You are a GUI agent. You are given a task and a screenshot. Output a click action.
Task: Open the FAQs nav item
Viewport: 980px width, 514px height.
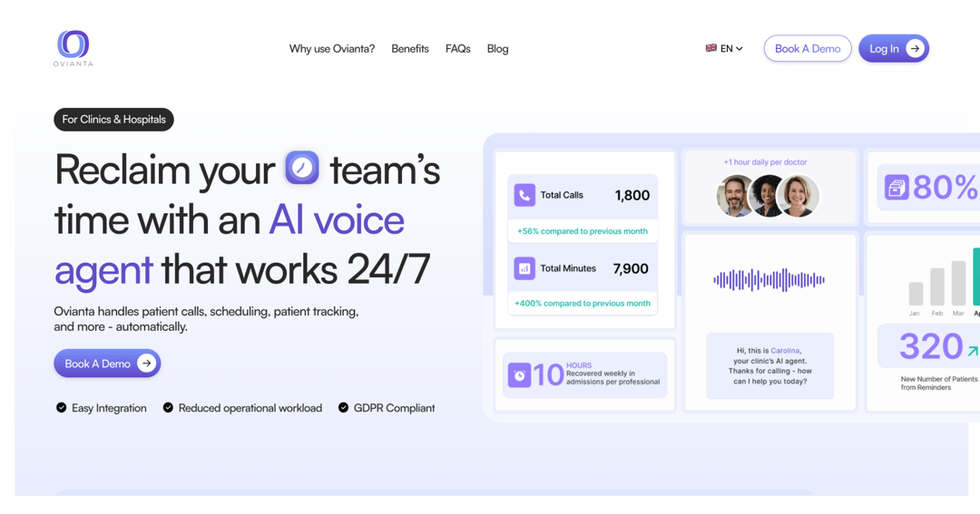(x=457, y=49)
